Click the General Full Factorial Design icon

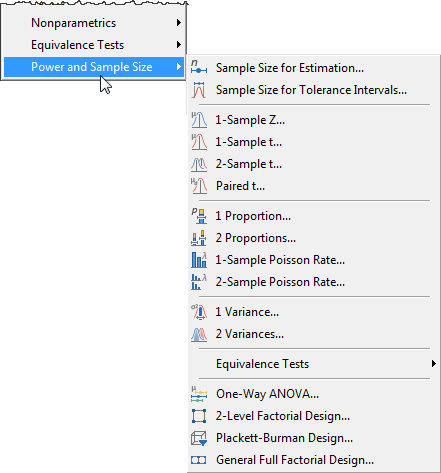(199, 460)
